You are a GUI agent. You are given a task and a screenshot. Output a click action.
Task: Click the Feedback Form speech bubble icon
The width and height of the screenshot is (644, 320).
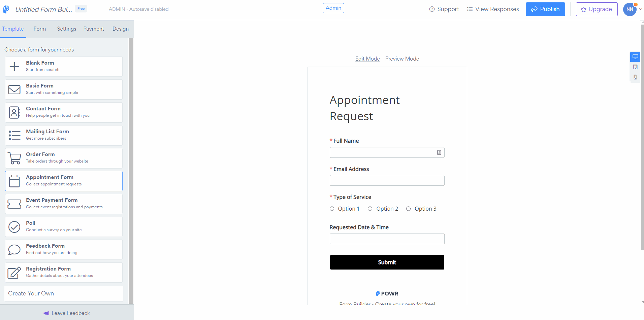(14, 250)
